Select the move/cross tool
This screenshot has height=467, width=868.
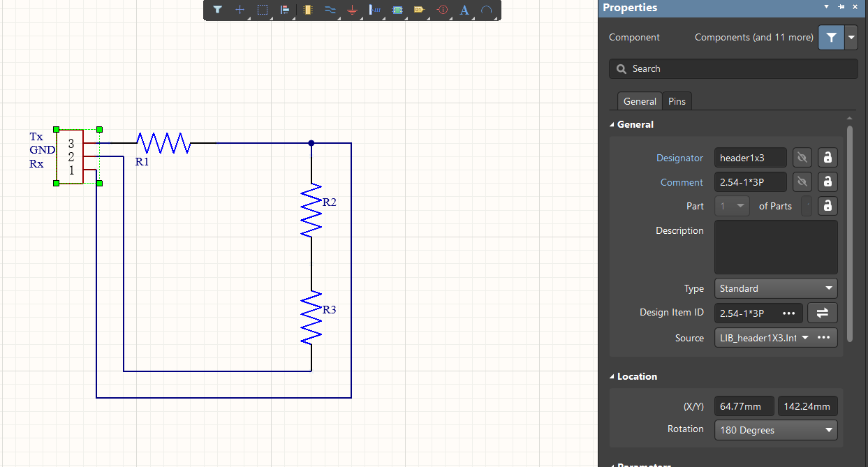tap(240, 10)
